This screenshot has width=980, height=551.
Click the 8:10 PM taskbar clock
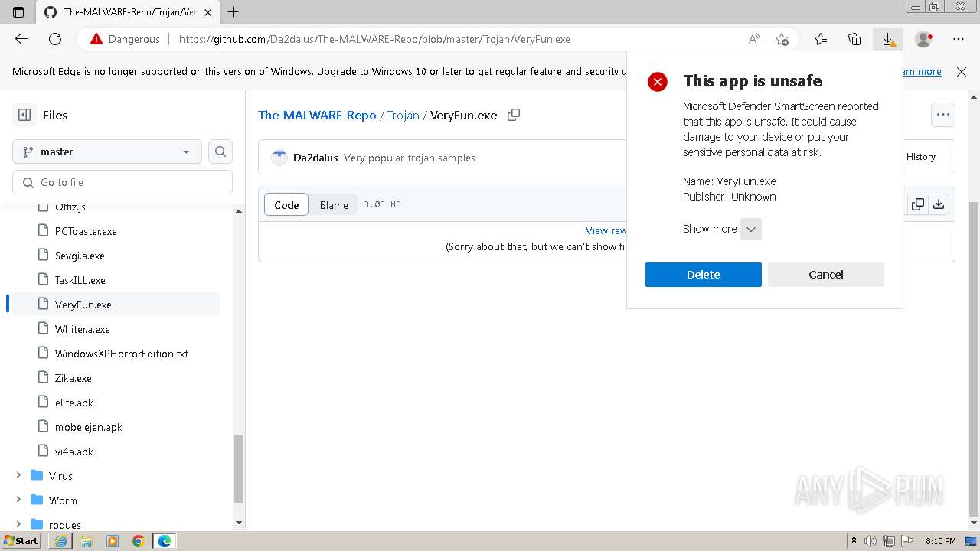click(x=941, y=541)
